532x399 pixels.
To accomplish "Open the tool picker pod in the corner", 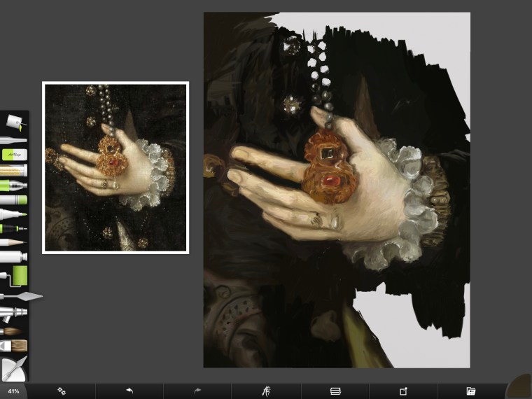I will point(13,369).
